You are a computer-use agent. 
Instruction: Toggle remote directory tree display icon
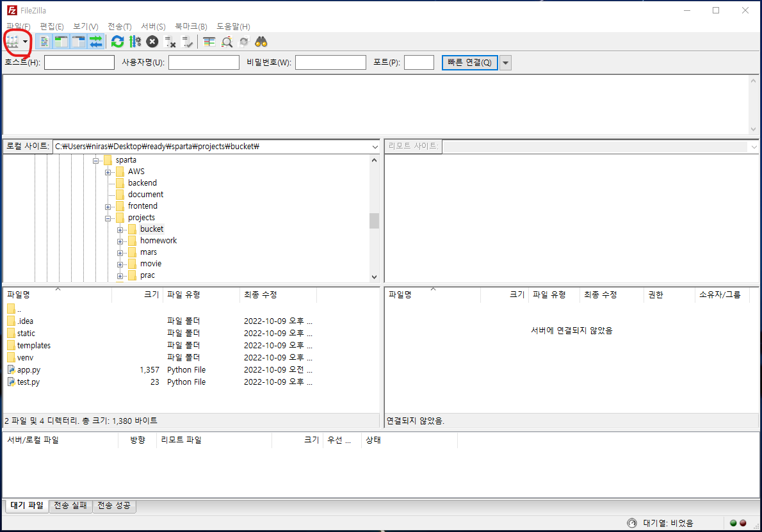pyautogui.click(x=78, y=42)
